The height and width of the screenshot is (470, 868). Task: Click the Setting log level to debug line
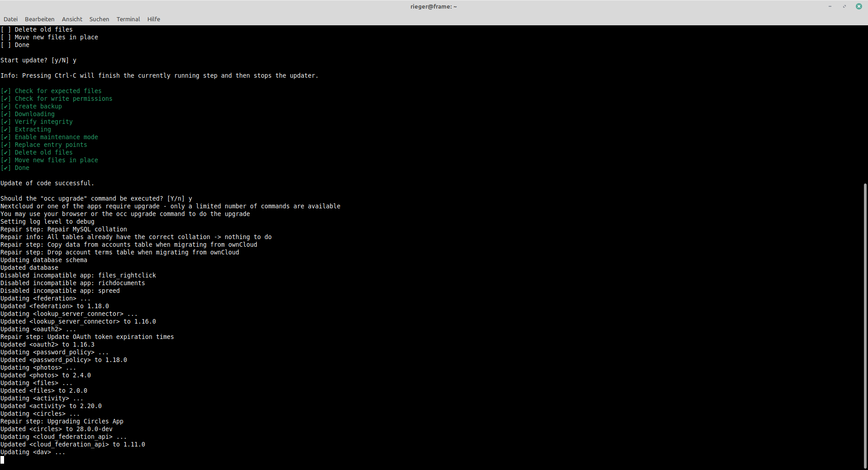tap(47, 221)
